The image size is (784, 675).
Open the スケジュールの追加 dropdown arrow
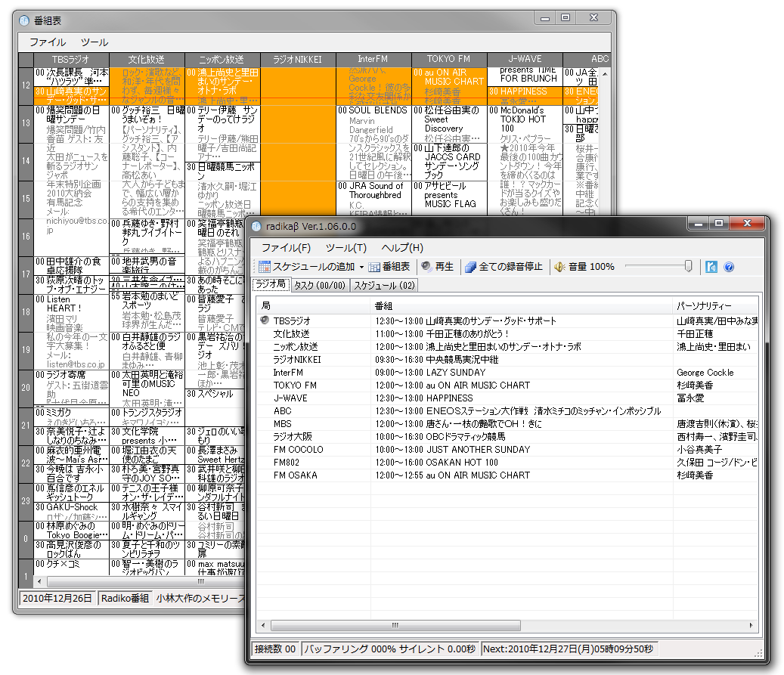point(361,267)
